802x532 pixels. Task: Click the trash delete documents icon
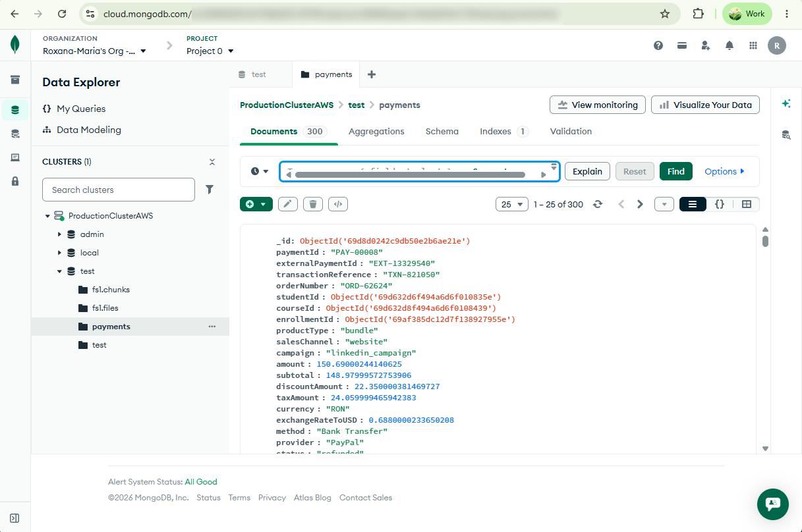tap(313, 204)
